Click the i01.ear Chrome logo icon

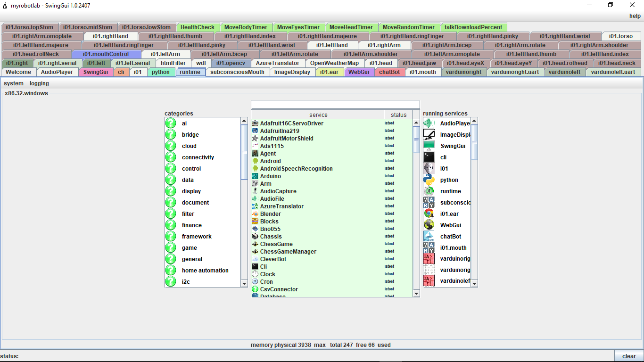point(429,214)
